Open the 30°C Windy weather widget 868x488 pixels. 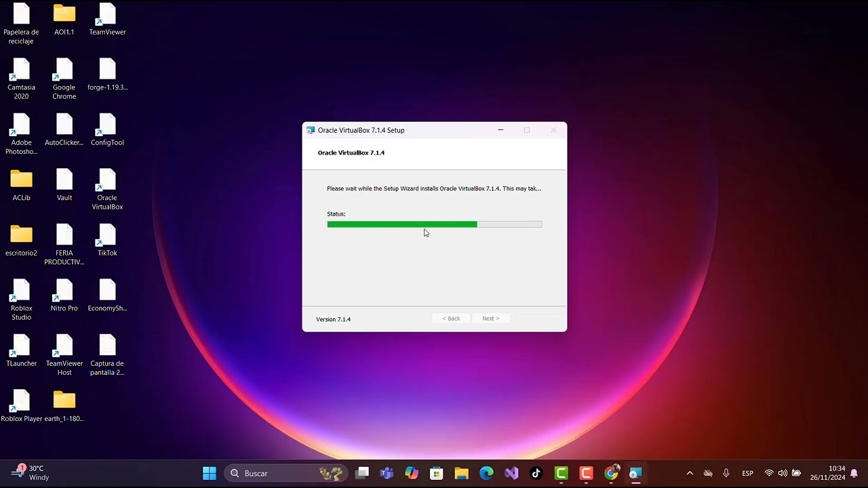31,472
